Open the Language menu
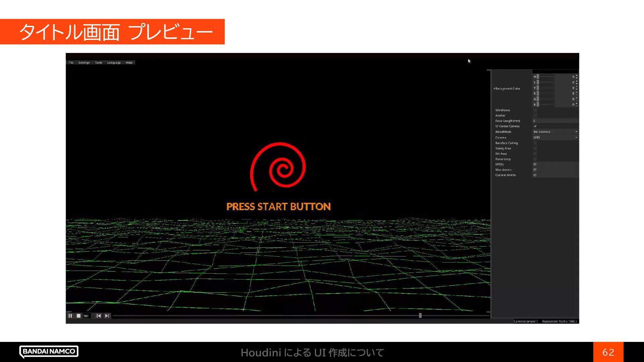The width and height of the screenshot is (644, 362). [x=114, y=63]
